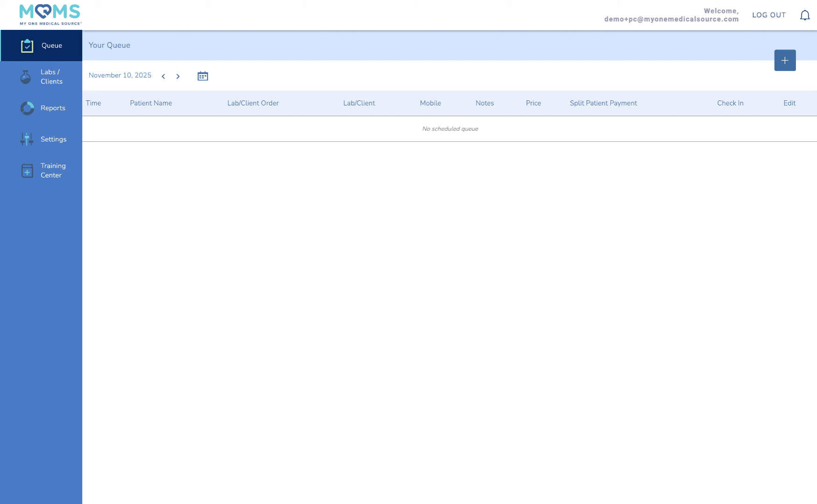817x504 pixels.
Task: Open the calendar date picker icon
Action: coord(203,76)
